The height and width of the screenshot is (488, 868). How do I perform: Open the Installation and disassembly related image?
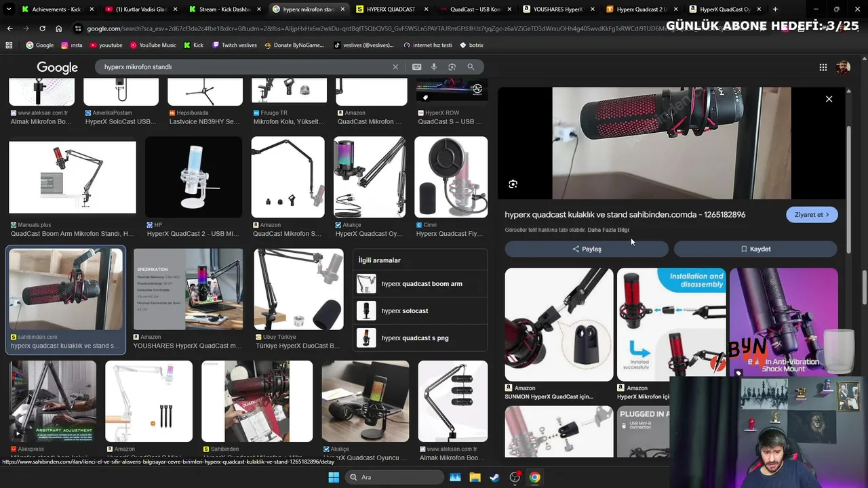671,325
